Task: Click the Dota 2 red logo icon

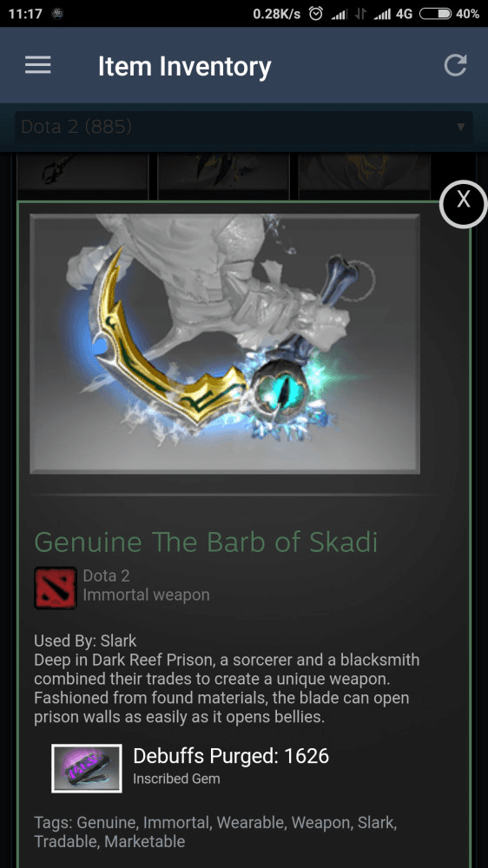Action: pos(56,588)
